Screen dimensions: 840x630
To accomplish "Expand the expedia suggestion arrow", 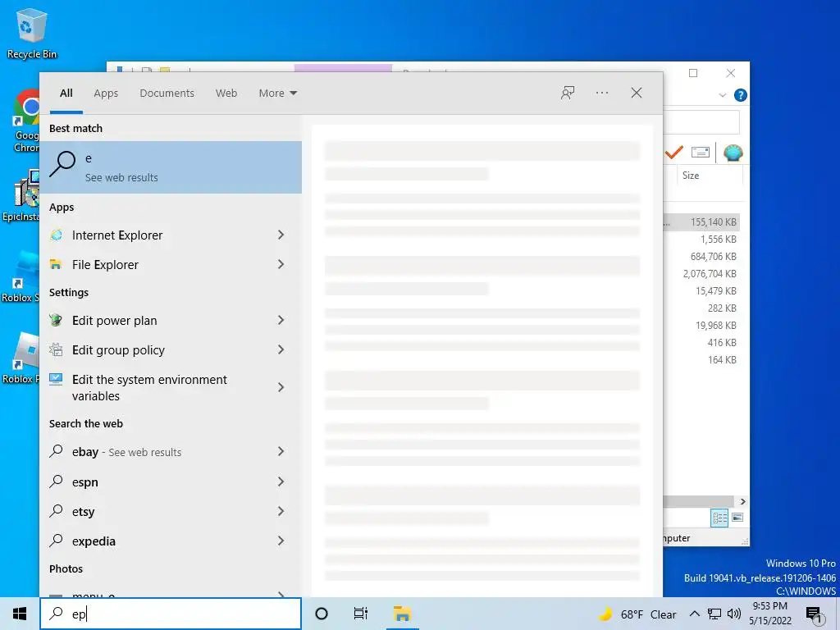I will coord(281,541).
